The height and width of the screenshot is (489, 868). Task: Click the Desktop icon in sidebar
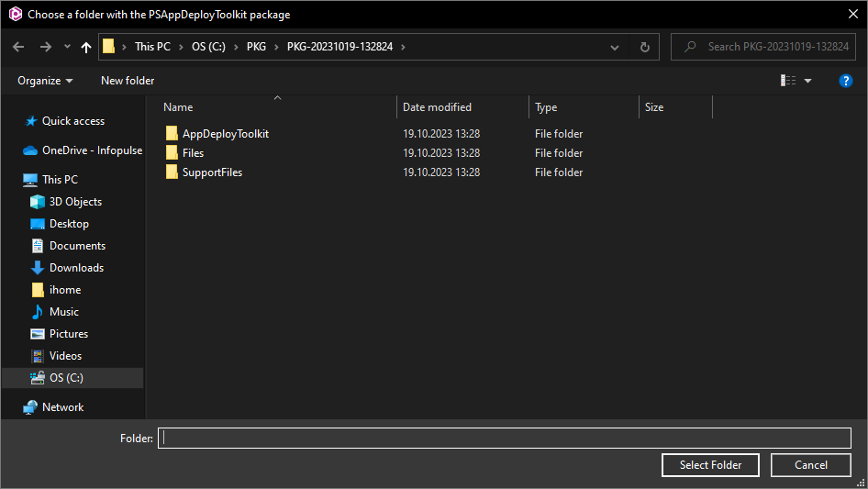click(x=38, y=224)
